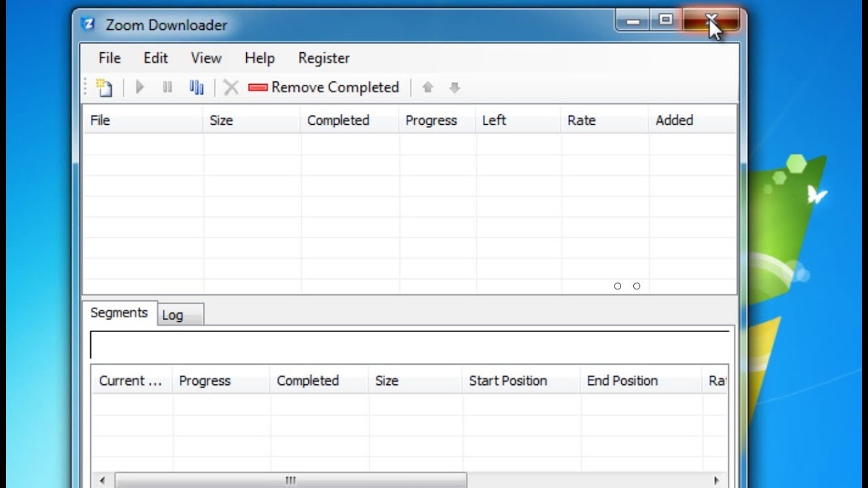868x488 pixels.
Task: Close the Zoom Downloader window
Action: [711, 21]
